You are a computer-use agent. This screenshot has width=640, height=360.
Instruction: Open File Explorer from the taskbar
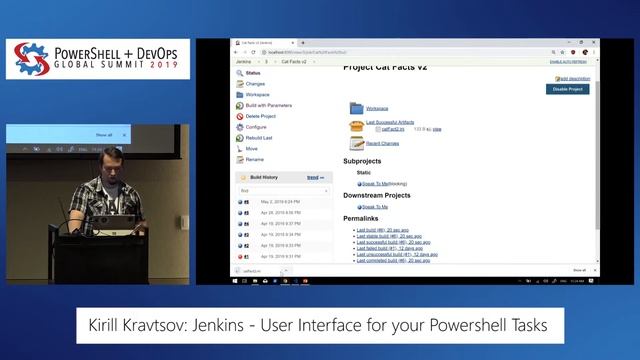[x=255, y=281]
